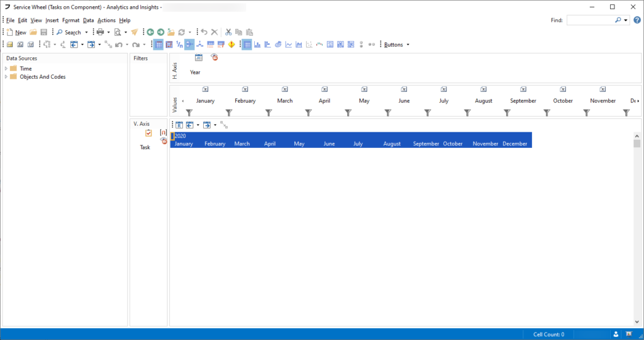Click the Cut scissors icon

(x=229, y=32)
